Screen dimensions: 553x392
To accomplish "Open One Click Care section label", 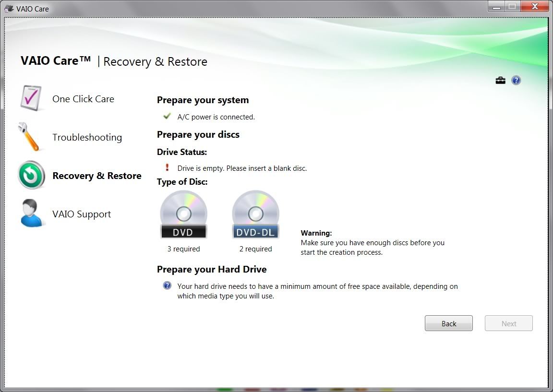I will 83,99.
